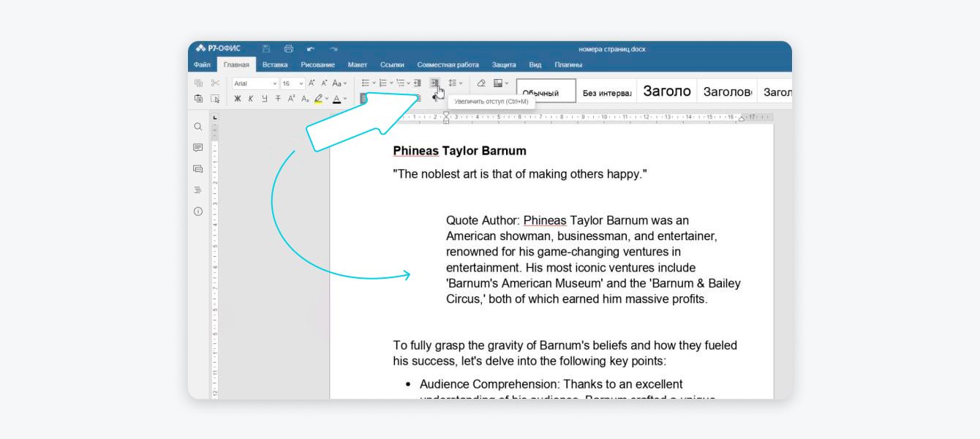Click the Decrease indent button

[x=418, y=83]
